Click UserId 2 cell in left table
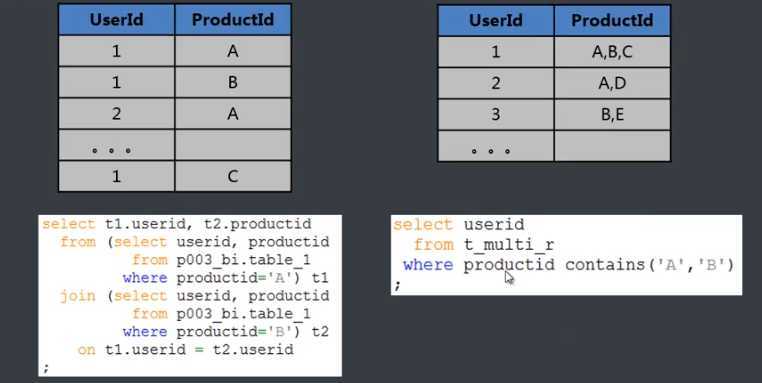 coord(117,113)
